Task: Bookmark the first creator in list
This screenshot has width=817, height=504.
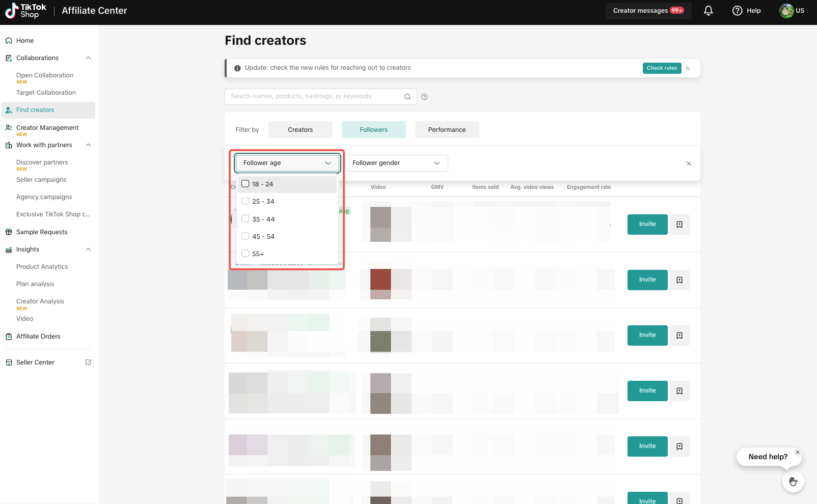Action: tap(679, 225)
